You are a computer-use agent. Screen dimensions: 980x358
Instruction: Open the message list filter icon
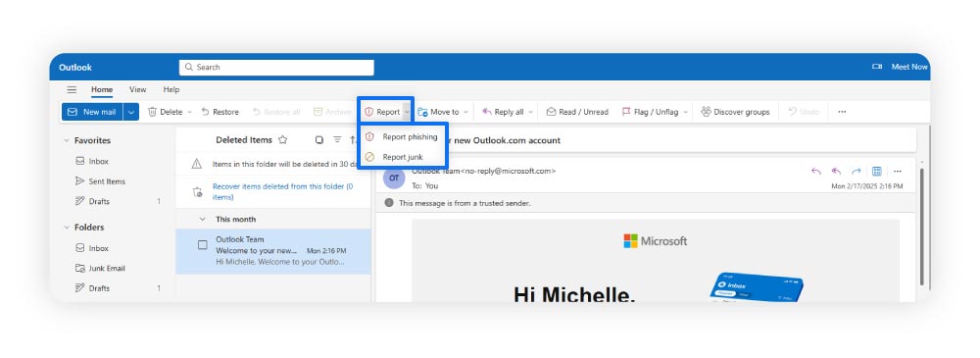(337, 140)
